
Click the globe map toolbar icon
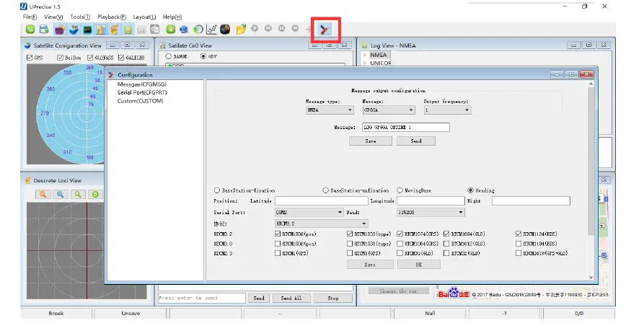185,30
